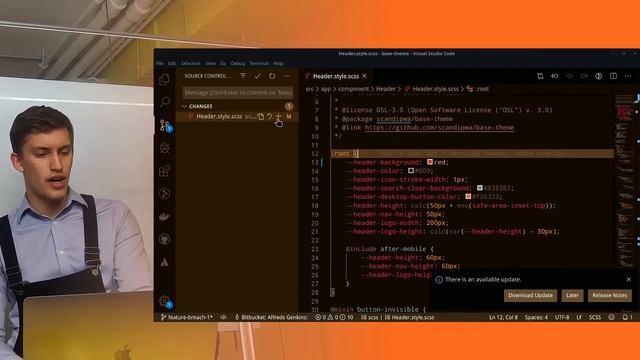Change indentation via 'Spaces: 4' status entry
Viewport: 640px width, 360px height.
[536, 317]
